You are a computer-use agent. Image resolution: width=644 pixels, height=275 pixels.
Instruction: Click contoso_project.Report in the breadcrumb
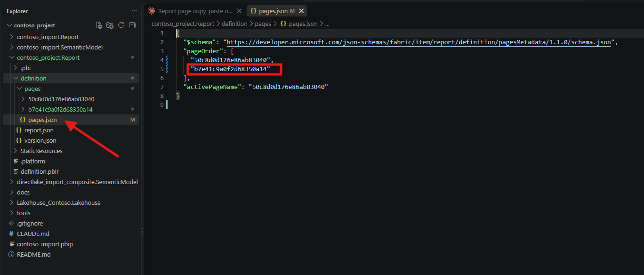pyautogui.click(x=183, y=24)
